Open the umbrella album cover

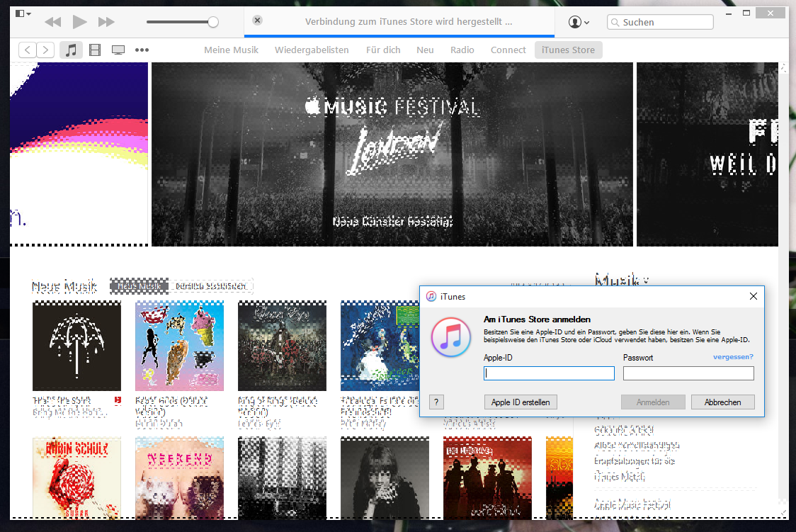pyautogui.click(x=76, y=346)
